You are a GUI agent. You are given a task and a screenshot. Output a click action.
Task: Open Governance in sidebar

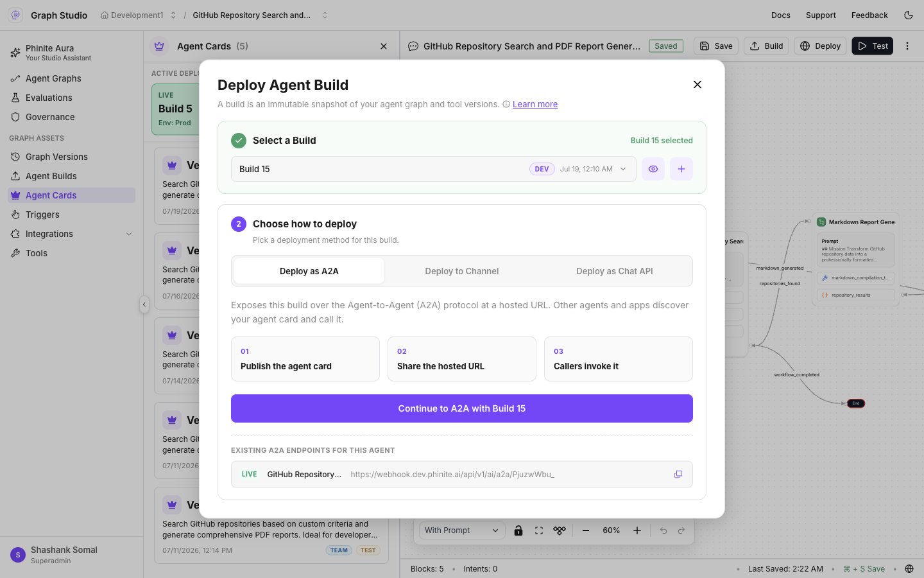point(71,117)
